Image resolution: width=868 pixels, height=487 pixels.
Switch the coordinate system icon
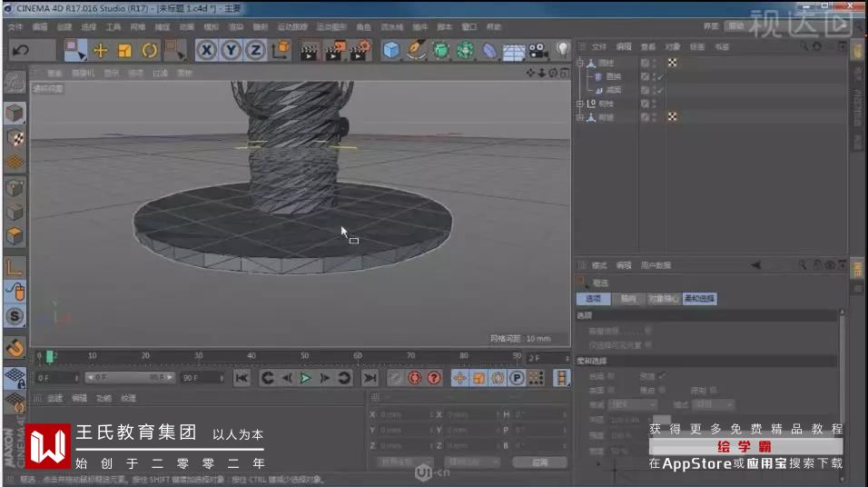281,50
